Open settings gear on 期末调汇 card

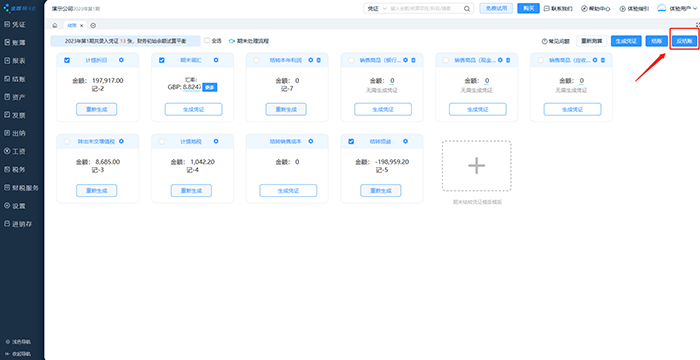coord(216,60)
